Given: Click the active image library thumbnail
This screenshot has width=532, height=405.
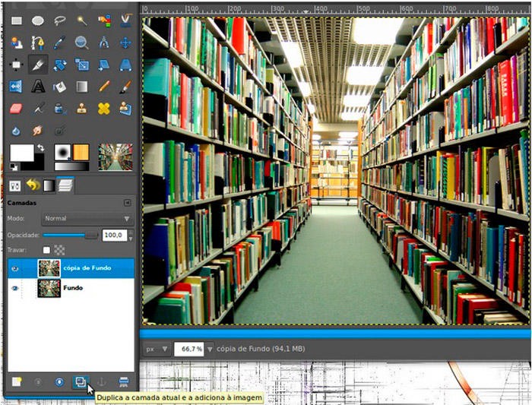Looking at the screenshot, I should [116, 157].
